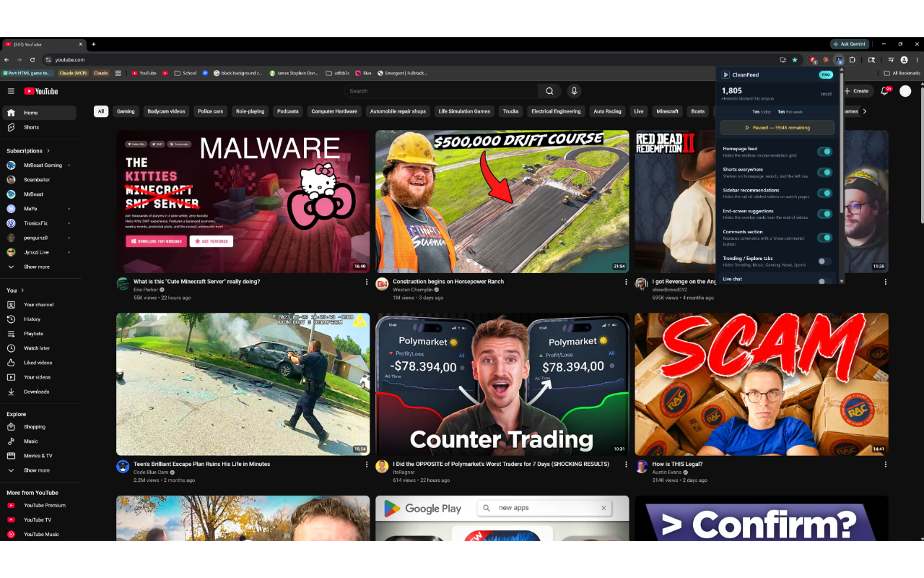Open School bookmarks folder
This screenshot has width=924, height=578.
pos(186,73)
